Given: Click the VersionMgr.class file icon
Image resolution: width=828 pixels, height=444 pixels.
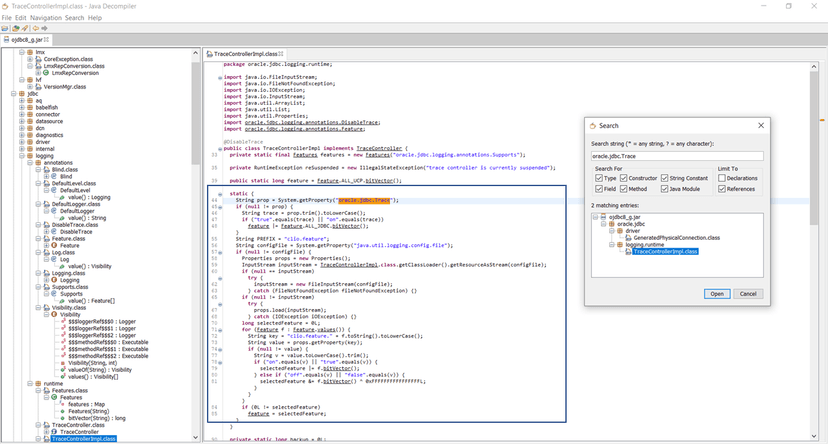Looking at the screenshot, I should coord(38,87).
